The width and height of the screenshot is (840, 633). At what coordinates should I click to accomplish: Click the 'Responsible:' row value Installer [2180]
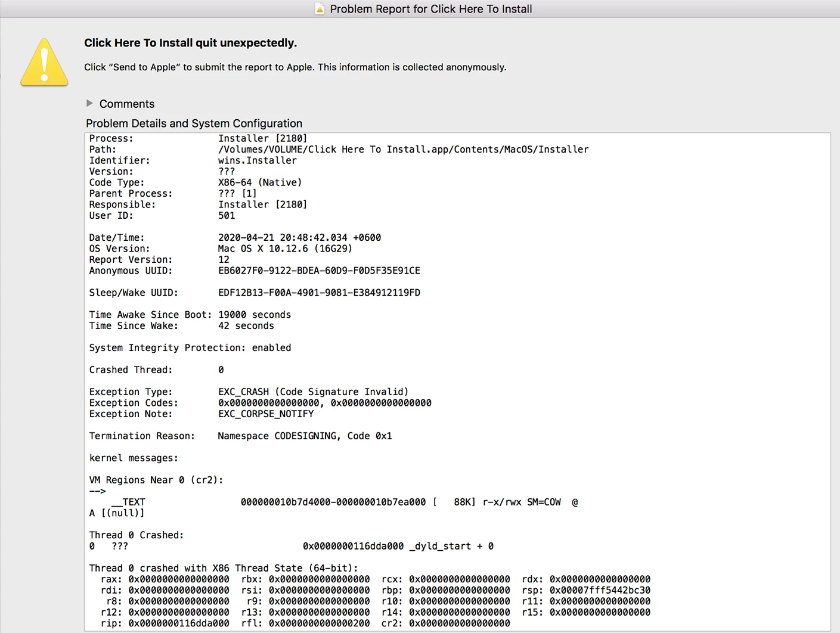pyautogui.click(x=263, y=204)
